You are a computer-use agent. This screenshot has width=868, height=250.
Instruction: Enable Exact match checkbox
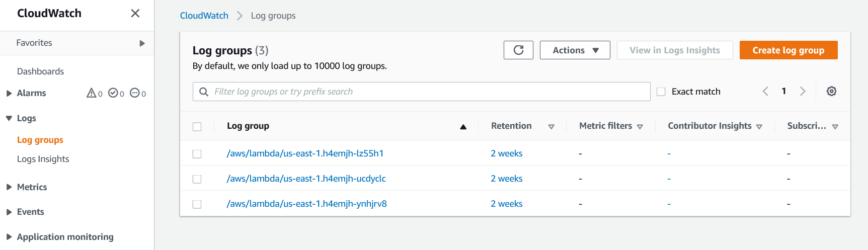661,92
